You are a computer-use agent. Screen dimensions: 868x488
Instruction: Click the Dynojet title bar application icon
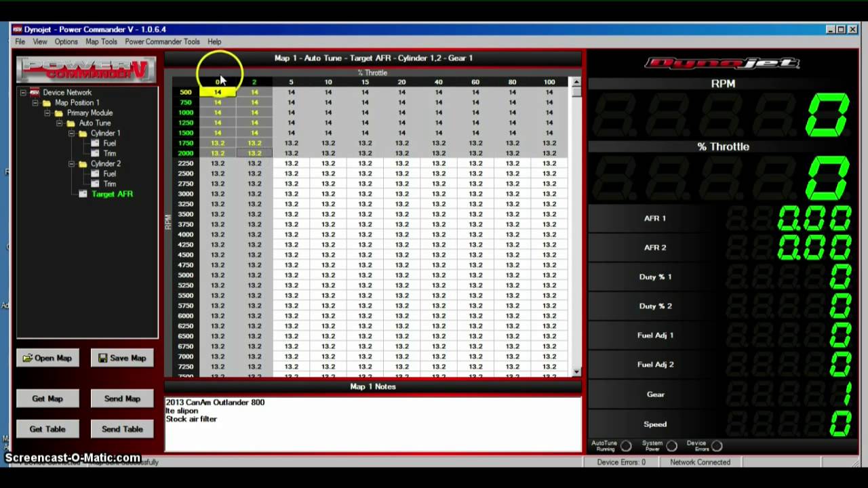[x=18, y=30]
